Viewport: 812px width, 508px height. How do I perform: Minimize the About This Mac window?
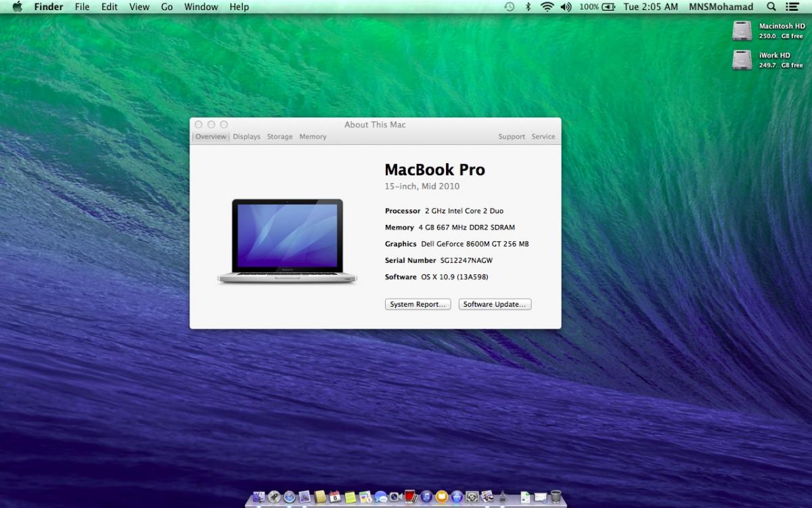pyautogui.click(x=211, y=125)
